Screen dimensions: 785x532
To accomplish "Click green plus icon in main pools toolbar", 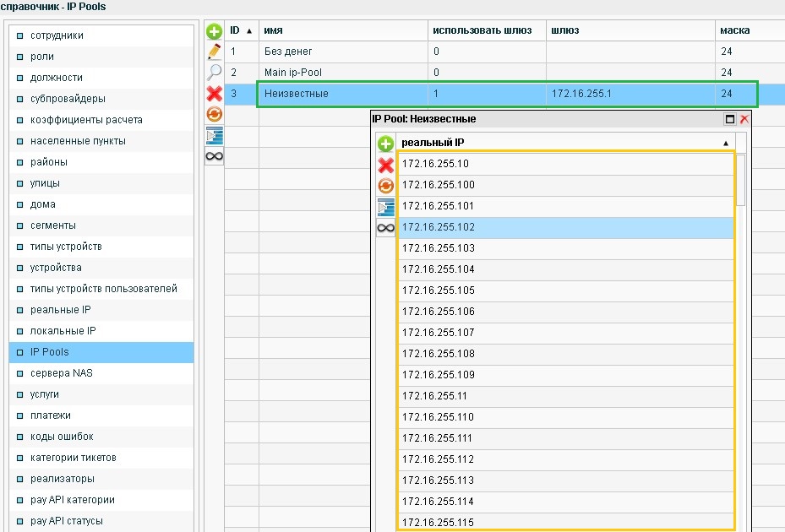I will click(215, 32).
